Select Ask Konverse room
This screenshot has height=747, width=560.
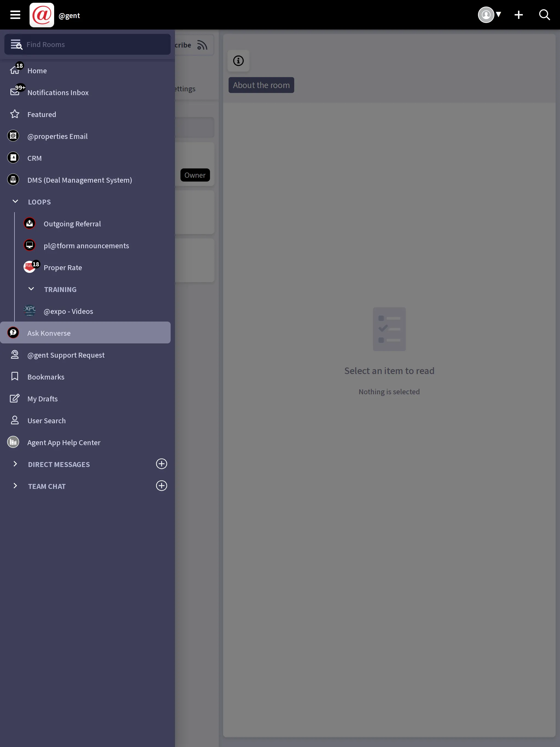click(85, 333)
